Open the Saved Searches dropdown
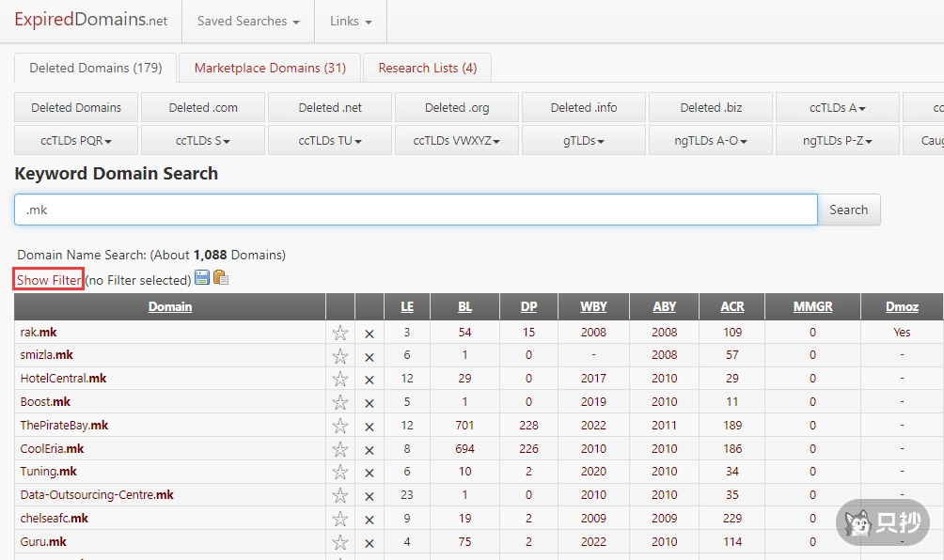 pyautogui.click(x=248, y=21)
